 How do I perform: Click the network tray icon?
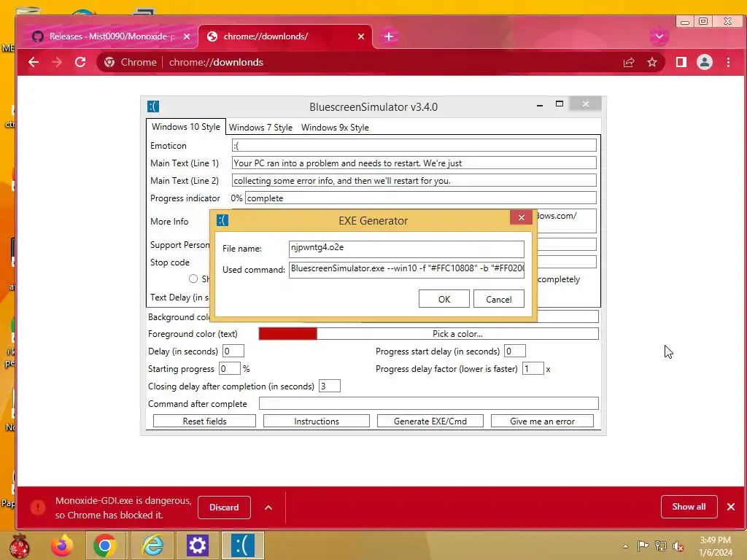661,546
